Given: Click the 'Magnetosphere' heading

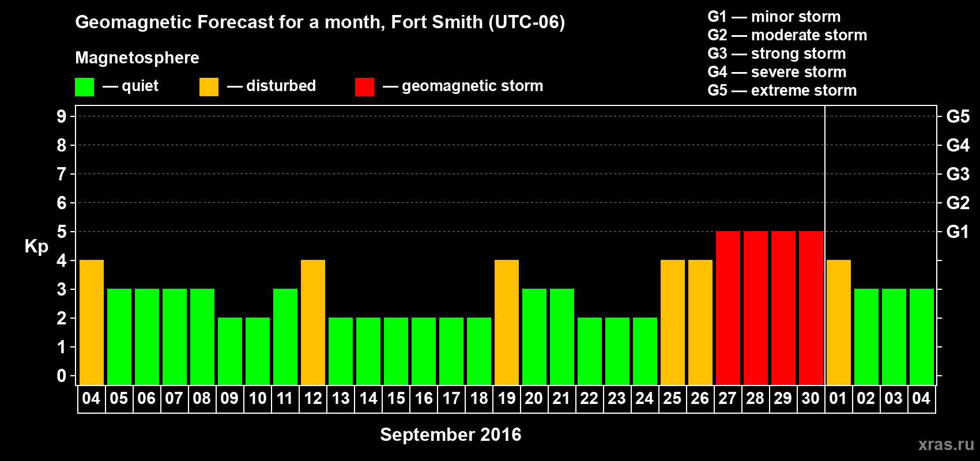Looking at the screenshot, I should point(137,58).
